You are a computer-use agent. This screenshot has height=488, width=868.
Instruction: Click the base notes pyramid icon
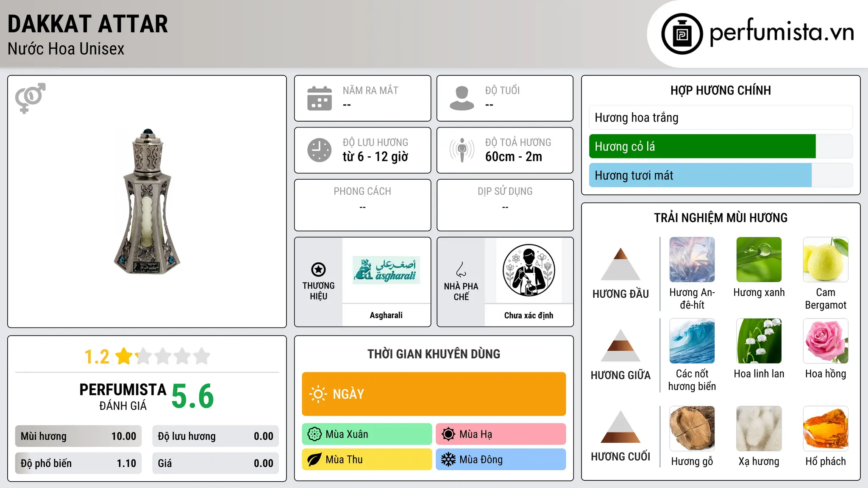tap(620, 427)
